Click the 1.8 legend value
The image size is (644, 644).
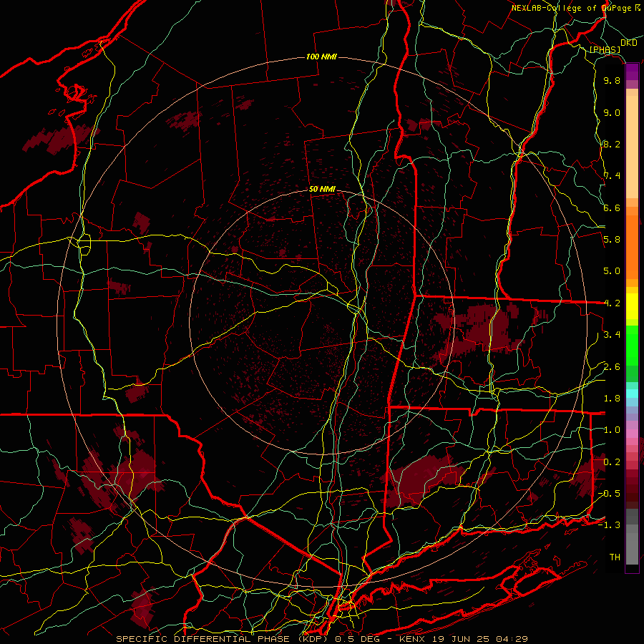612,399
